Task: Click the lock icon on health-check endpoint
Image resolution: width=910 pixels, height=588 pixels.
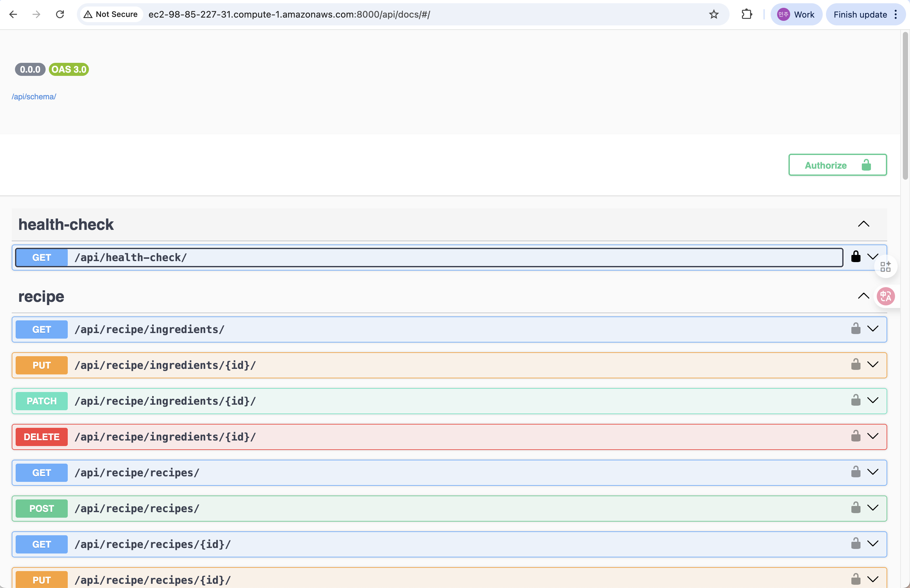Action: pyautogui.click(x=855, y=257)
